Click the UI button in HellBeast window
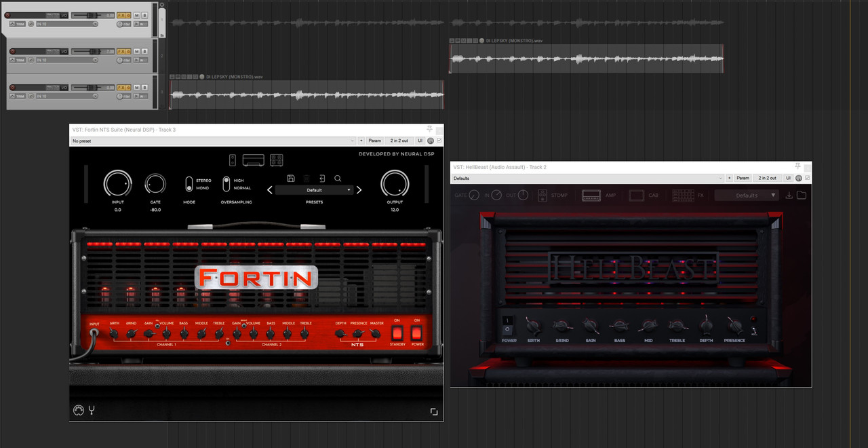 [x=788, y=178]
